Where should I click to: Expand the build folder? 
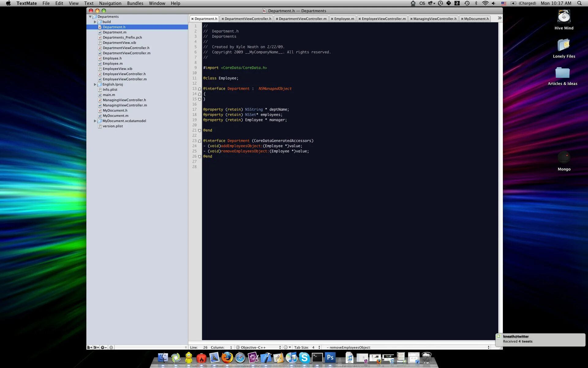click(x=95, y=22)
